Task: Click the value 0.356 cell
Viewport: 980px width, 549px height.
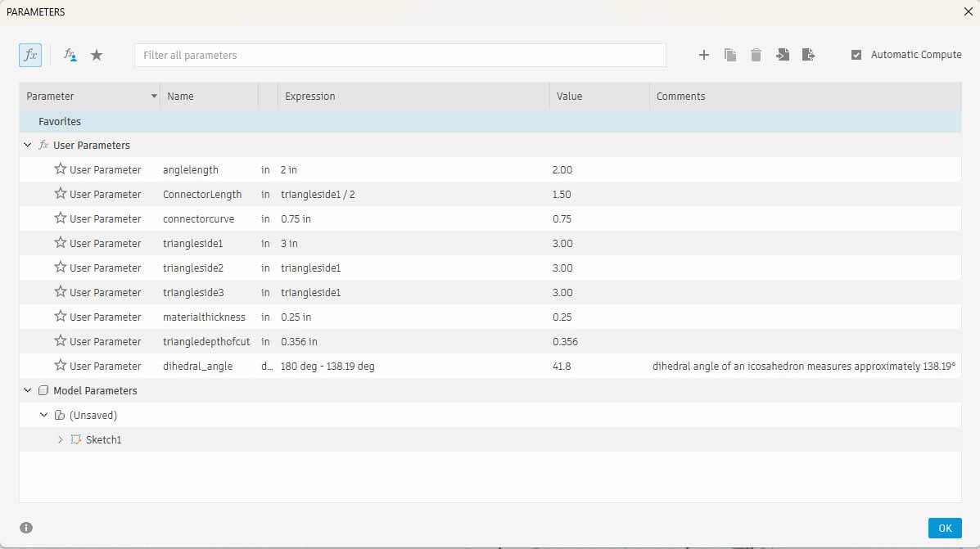Action: pyautogui.click(x=565, y=342)
